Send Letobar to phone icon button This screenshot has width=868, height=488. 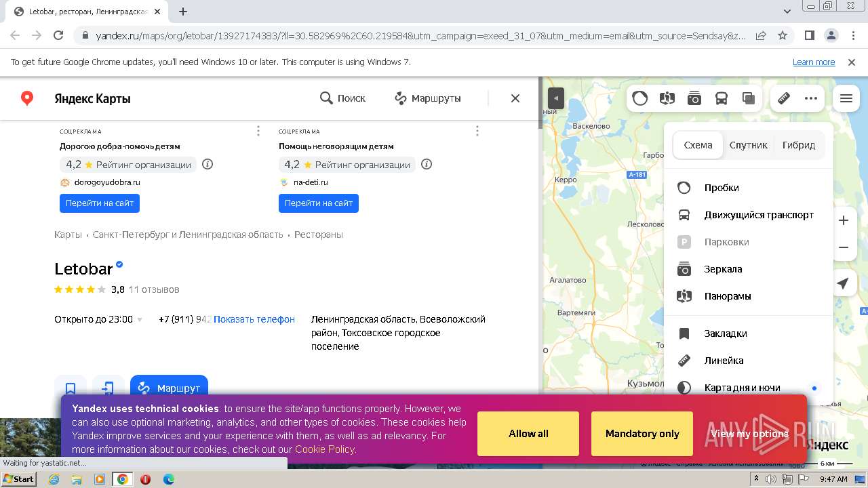pos(108,388)
